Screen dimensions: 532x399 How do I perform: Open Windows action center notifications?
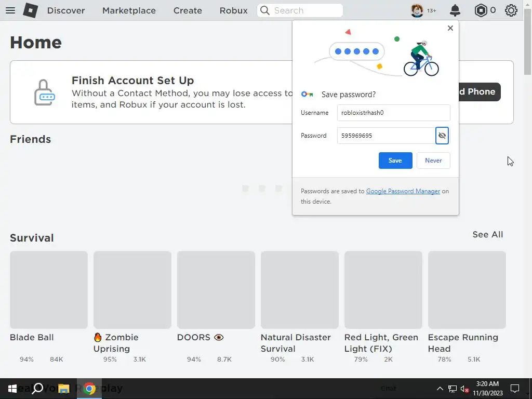tap(515, 389)
